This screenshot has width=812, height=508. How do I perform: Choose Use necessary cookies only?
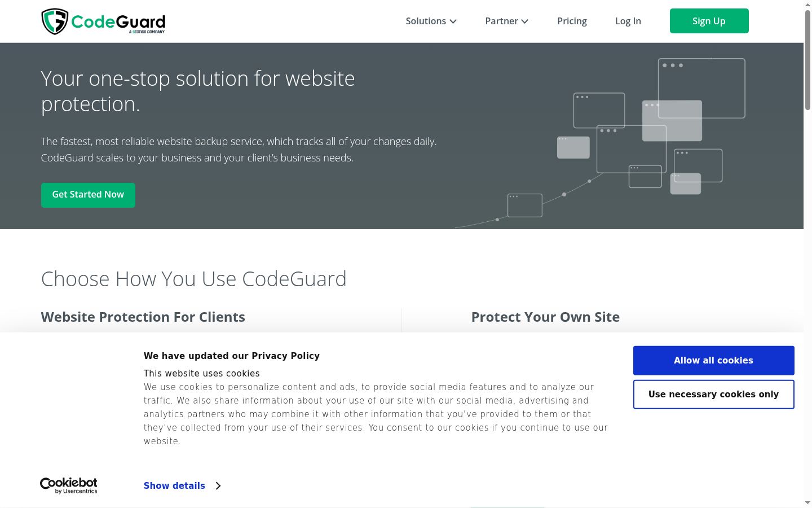tap(713, 394)
